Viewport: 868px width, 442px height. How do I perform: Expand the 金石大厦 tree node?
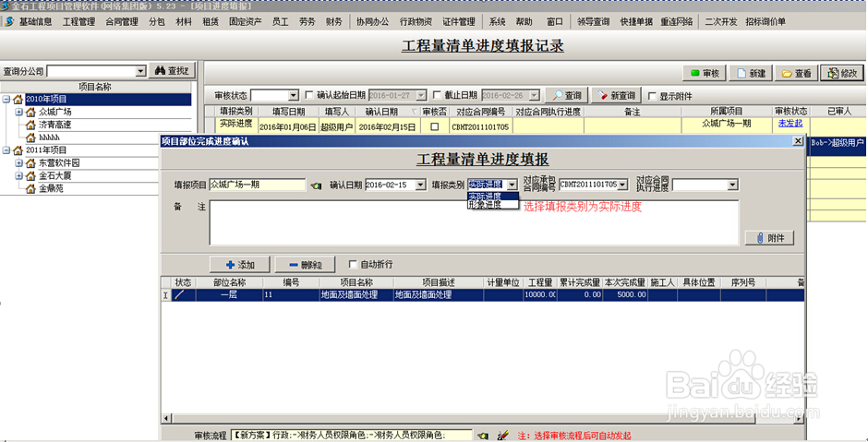[18, 176]
